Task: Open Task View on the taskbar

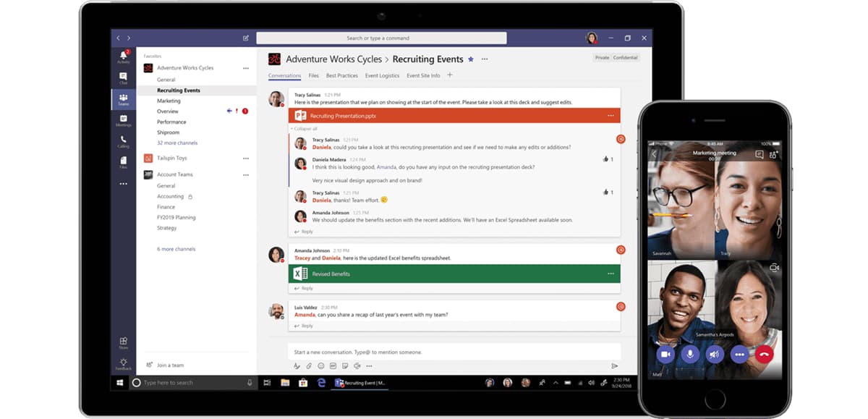Action: pyautogui.click(x=267, y=382)
